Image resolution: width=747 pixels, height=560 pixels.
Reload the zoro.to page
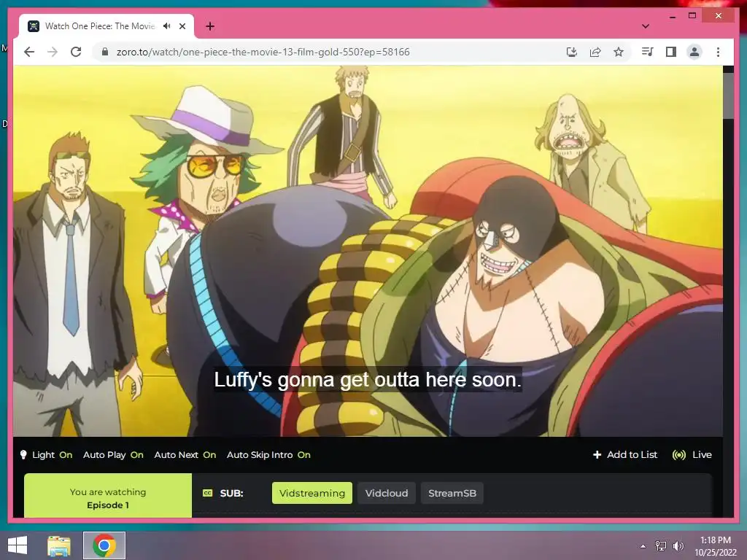tap(76, 52)
